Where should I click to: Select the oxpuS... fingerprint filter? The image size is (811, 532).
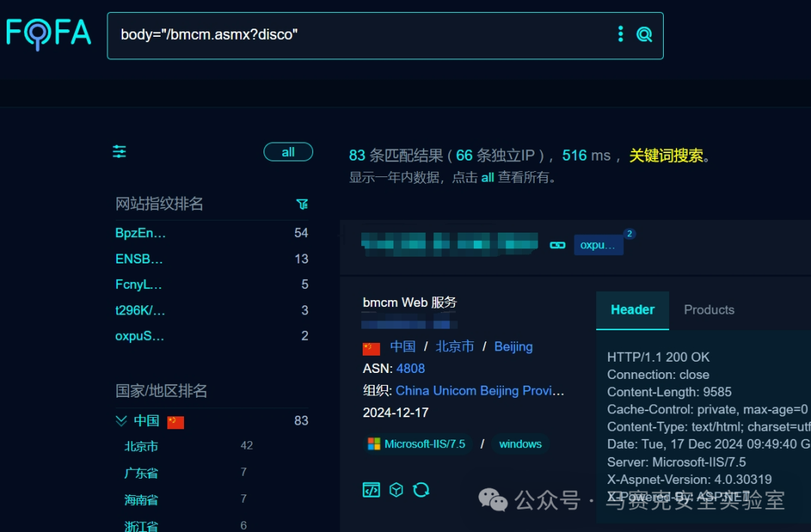(140, 336)
